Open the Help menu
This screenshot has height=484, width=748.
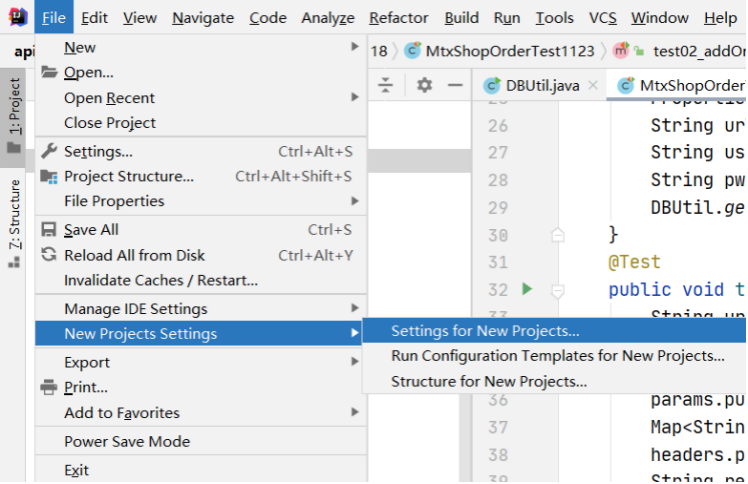click(720, 17)
